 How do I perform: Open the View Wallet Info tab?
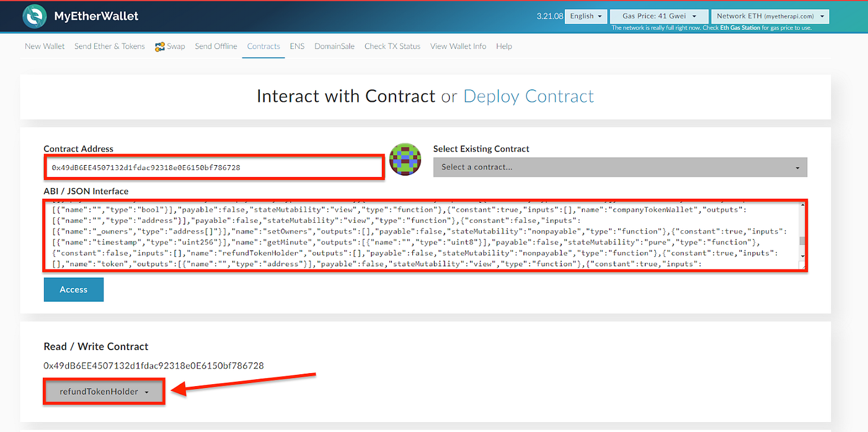(458, 47)
